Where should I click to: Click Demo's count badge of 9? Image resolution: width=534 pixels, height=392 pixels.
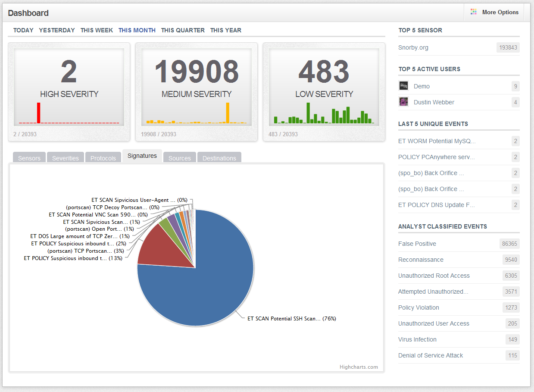tap(515, 86)
